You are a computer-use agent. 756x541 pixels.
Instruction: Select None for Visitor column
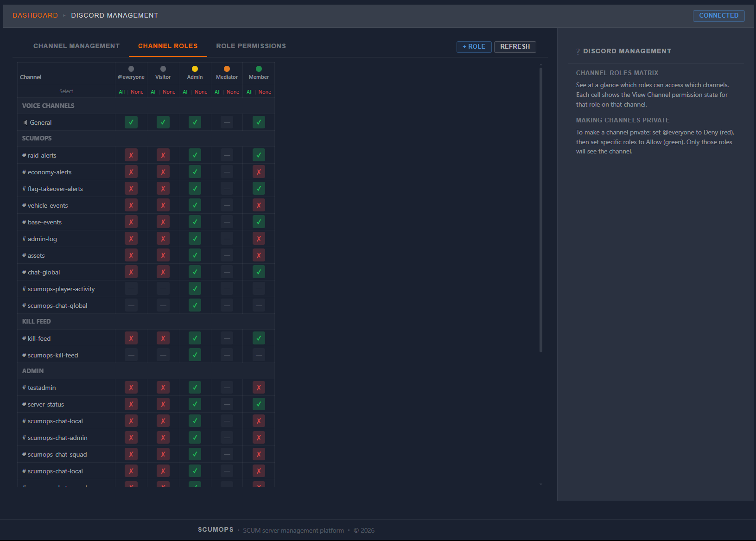(169, 92)
